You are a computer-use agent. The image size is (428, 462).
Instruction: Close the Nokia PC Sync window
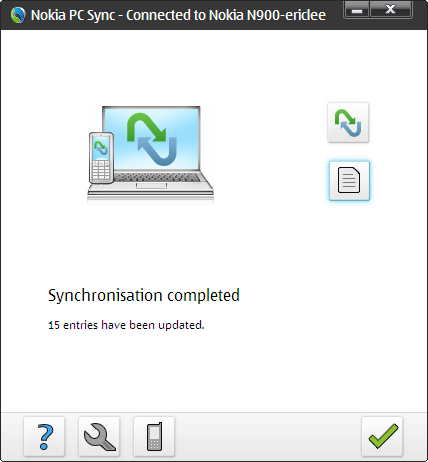click(x=390, y=10)
